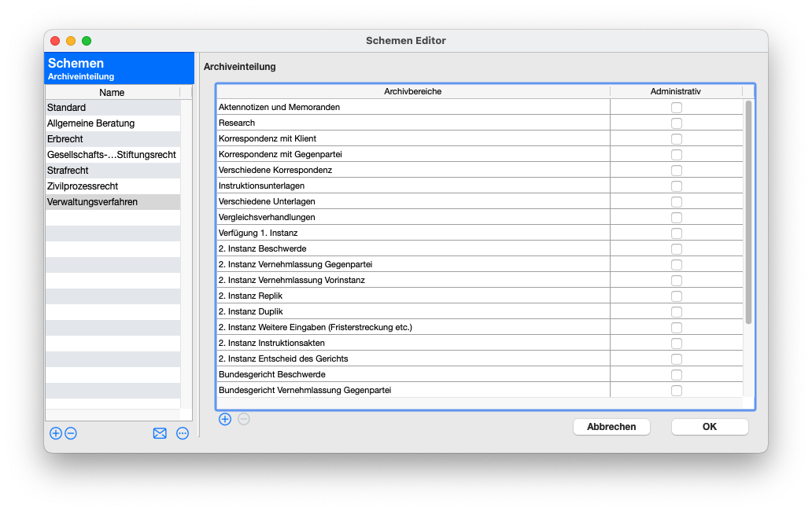
Task: Confirm with the OK button
Action: [x=709, y=427]
